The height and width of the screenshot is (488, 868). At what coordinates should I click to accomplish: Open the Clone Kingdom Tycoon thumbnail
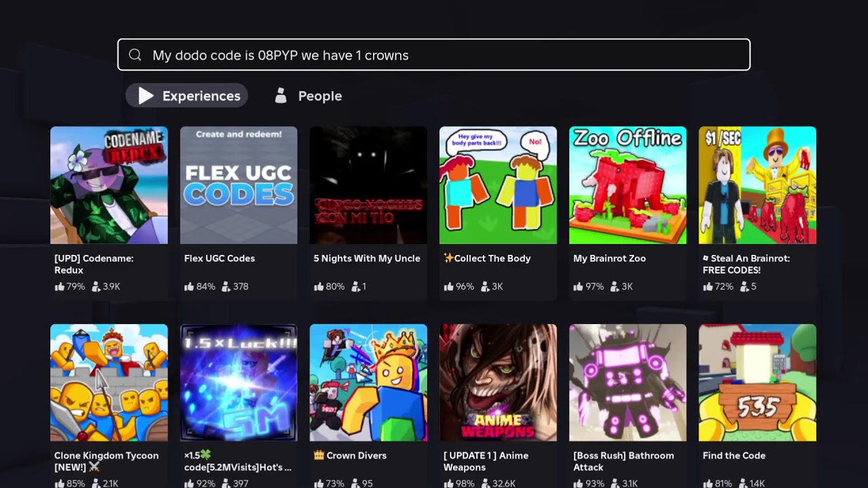pos(109,382)
